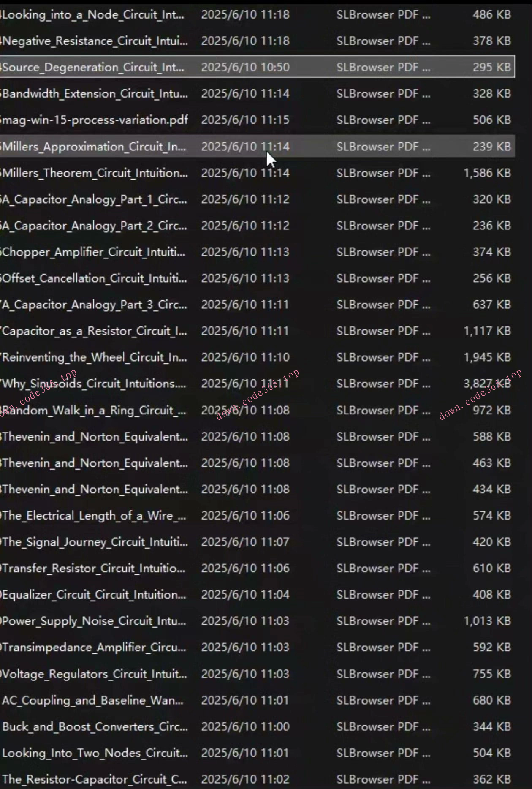Select the Looking_into_a_Node_Circuit file
Image resolution: width=532 pixels, height=789 pixels.
coord(94,15)
